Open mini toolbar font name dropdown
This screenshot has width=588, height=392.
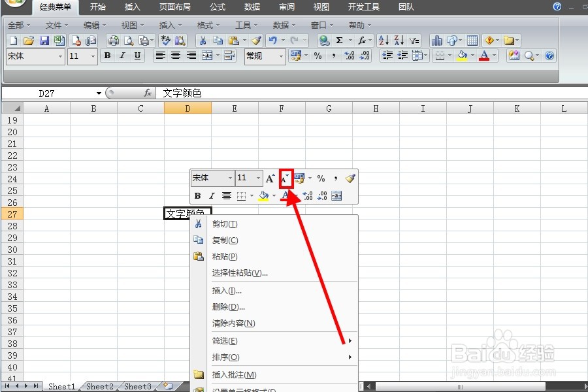tap(230, 178)
